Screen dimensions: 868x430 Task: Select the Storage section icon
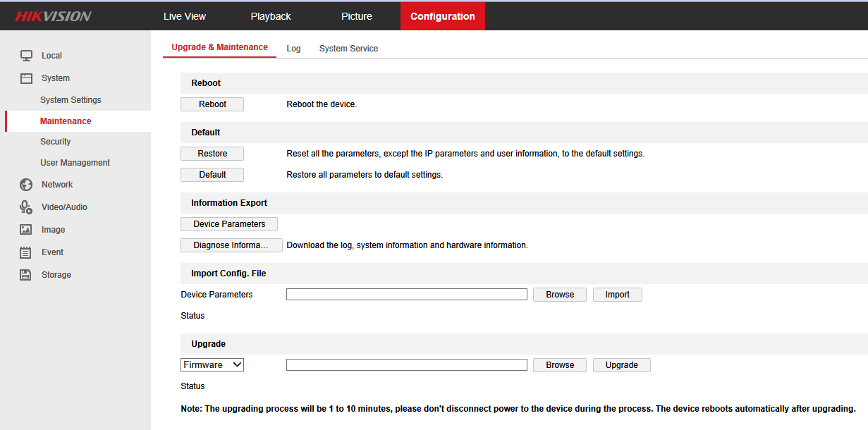click(x=26, y=274)
